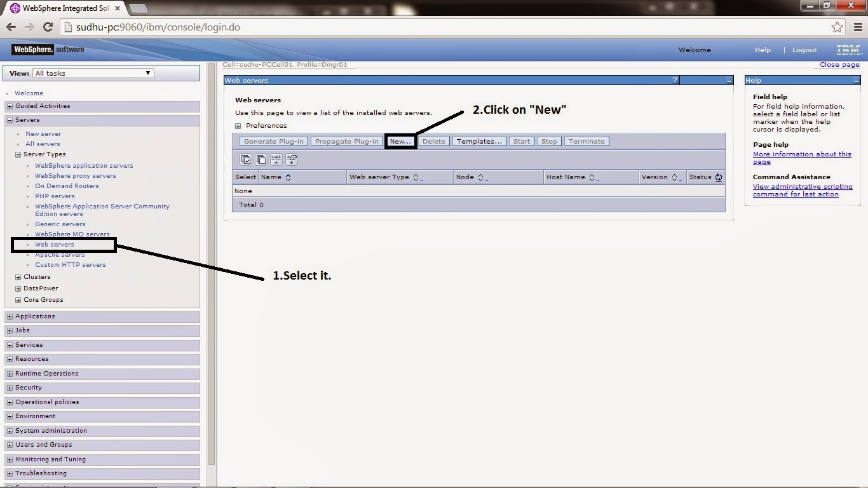The height and width of the screenshot is (488, 868).
Task: Click the browser back arrow
Action: pyautogui.click(x=11, y=27)
